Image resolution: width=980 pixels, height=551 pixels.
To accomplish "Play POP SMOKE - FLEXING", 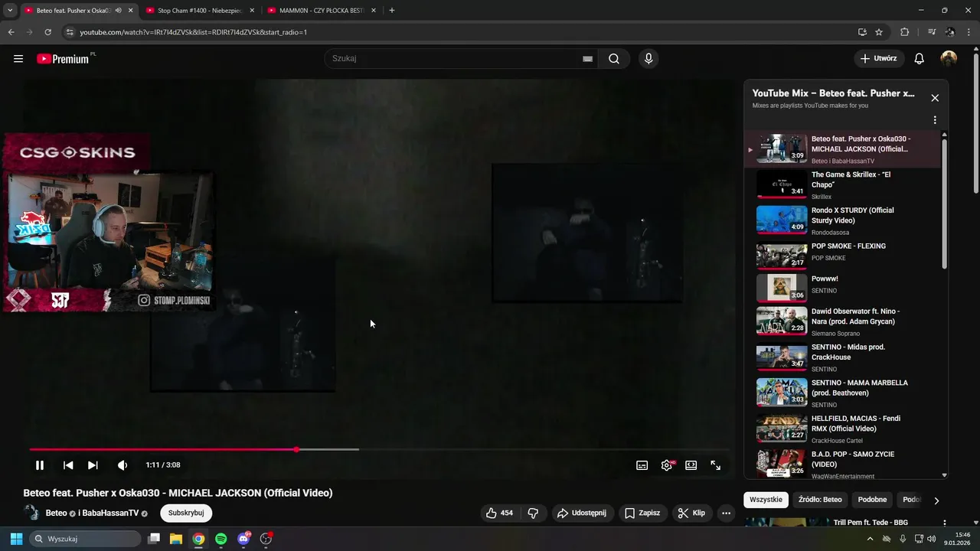I will click(842, 256).
